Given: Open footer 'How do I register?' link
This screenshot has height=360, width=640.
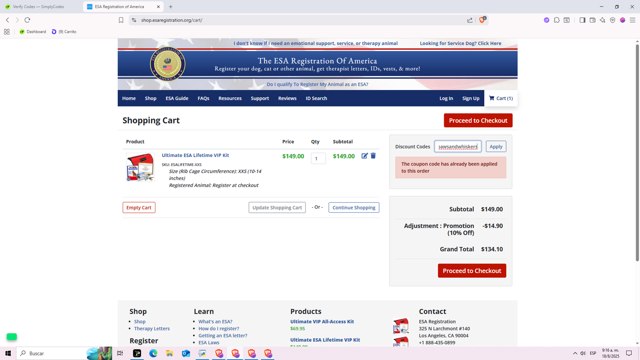Looking at the screenshot, I should point(219,329).
